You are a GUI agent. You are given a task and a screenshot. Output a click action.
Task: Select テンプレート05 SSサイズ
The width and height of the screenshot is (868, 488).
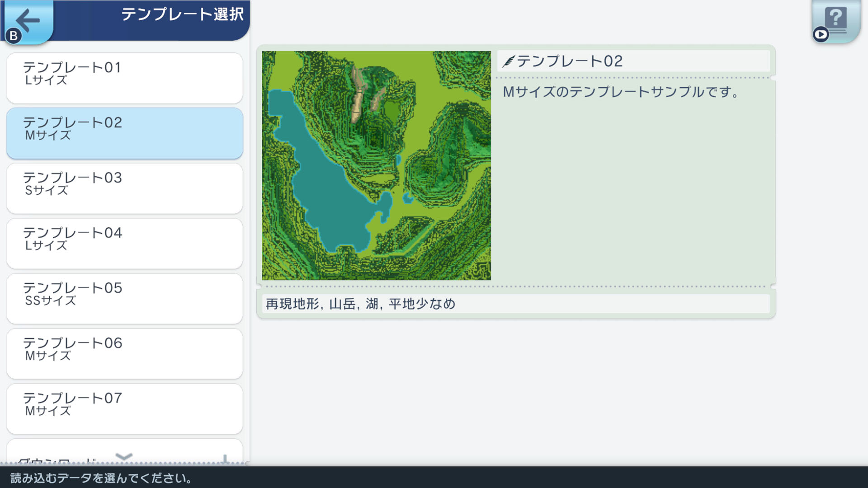tap(124, 298)
